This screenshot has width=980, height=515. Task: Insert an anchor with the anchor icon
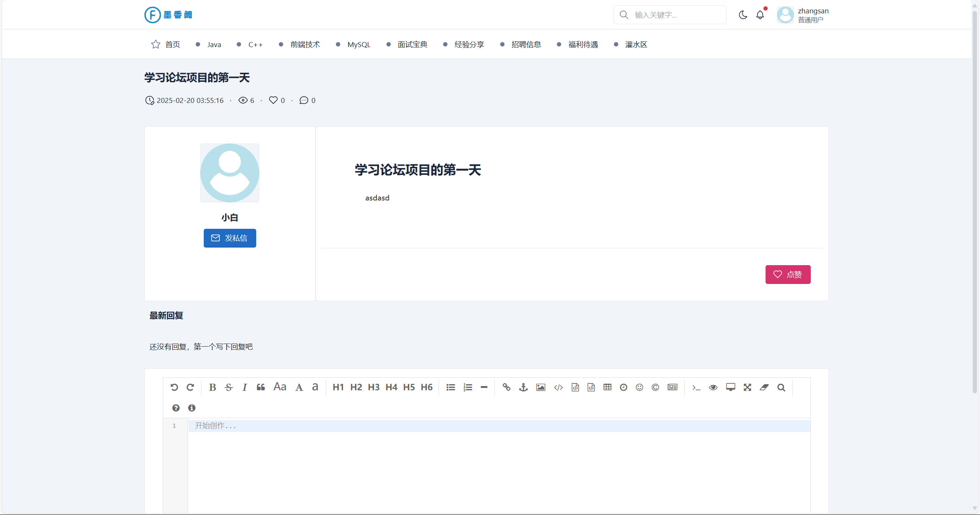pyautogui.click(x=523, y=387)
